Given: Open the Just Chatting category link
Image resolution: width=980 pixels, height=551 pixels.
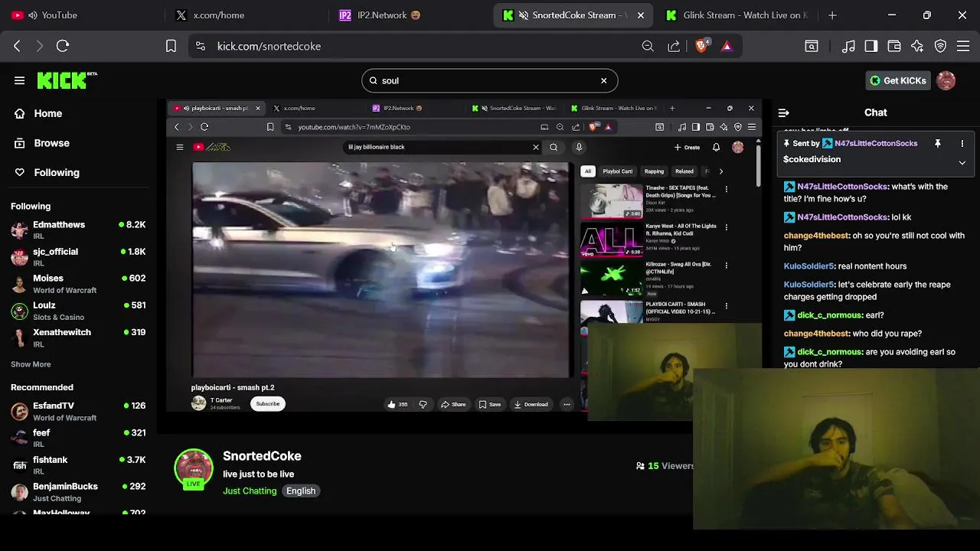Looking at the screenshot, I should click(x=250, y=491).
